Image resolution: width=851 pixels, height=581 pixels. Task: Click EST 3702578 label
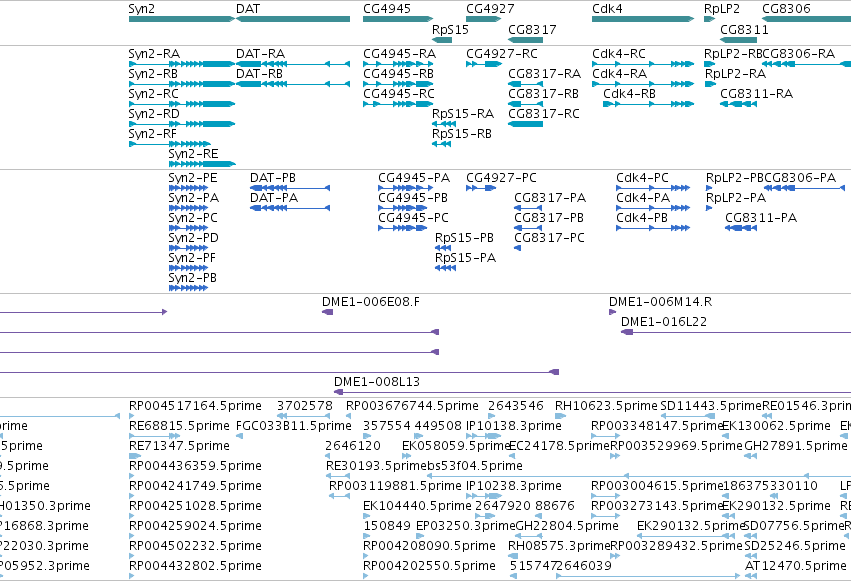click(304, 406)
